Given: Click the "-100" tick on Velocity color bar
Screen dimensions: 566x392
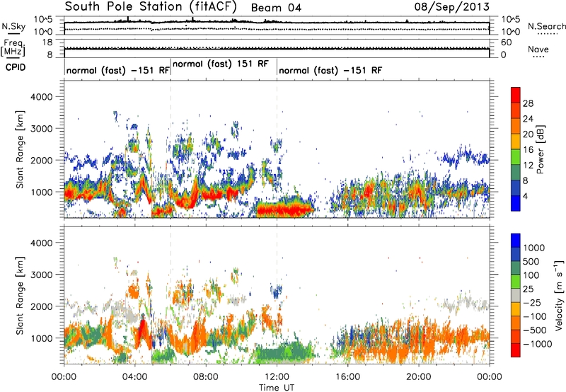Looking at the screenshot, I should [534, 316].
